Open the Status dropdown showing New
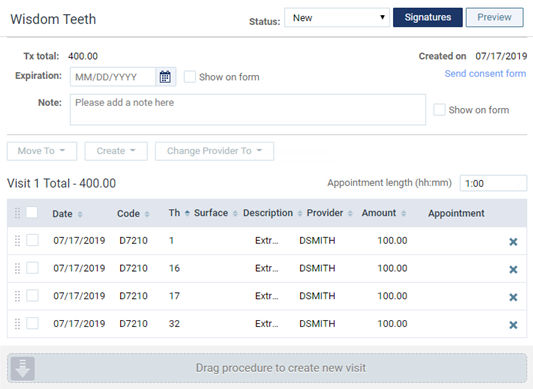 (337, 18)
